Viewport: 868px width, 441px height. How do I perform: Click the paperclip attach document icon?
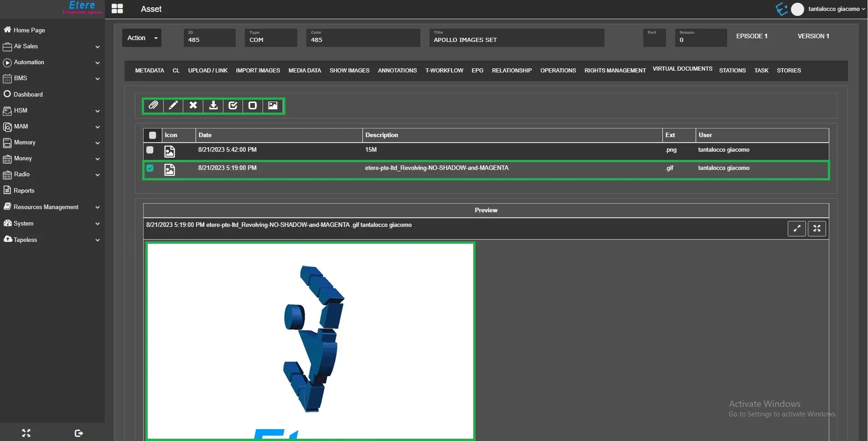point(154,106)
